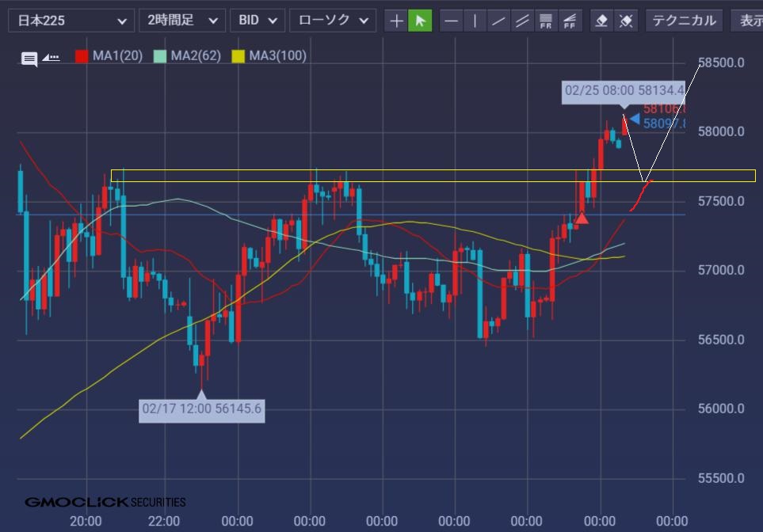Screen dimensions: 763x532
Task: Expand the 2時間足 timeframe dropdown
Action: tap(181, 21)
